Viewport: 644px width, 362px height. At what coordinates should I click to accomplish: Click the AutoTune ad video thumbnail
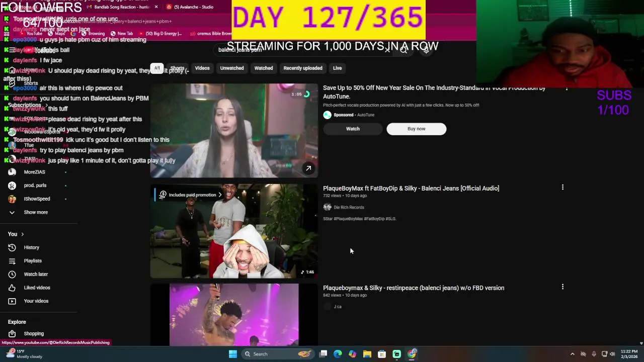[x=234, y=131]
